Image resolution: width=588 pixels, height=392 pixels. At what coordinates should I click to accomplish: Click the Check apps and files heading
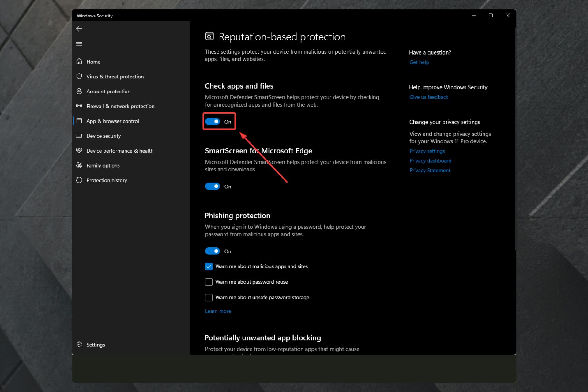[x=239, y=86]
